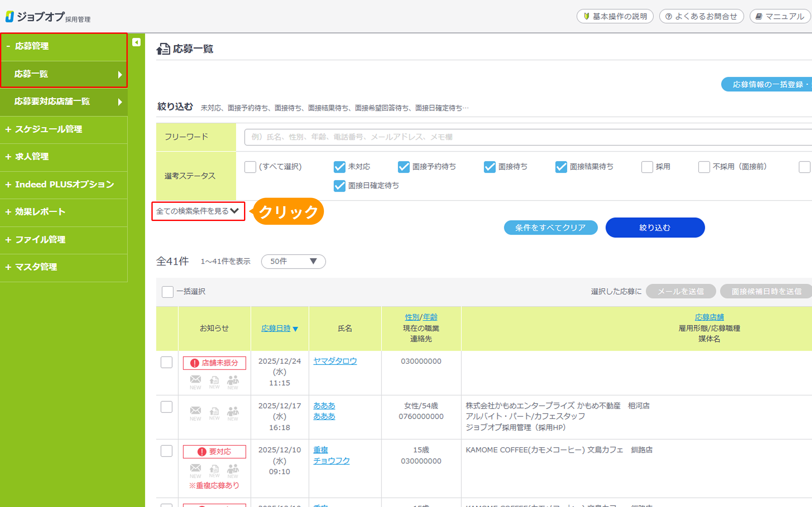Expand 全ての検索条件を見る

click(x=198, y=211)
